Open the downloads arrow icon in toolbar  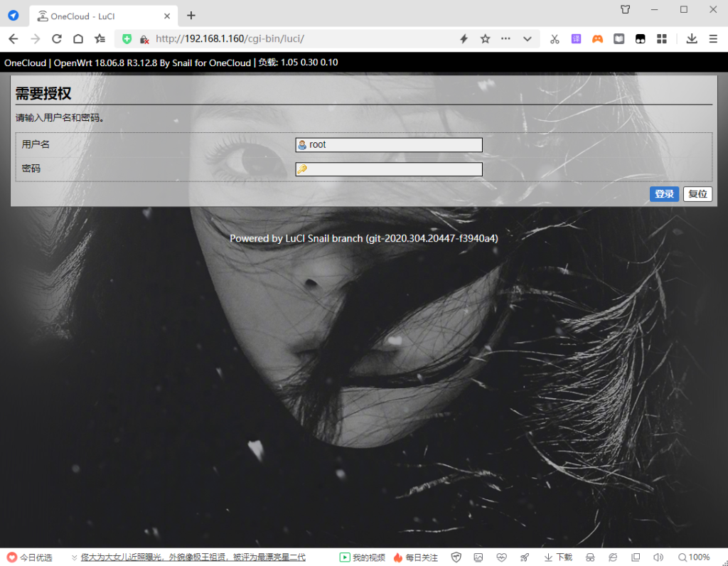click(691, 39)
